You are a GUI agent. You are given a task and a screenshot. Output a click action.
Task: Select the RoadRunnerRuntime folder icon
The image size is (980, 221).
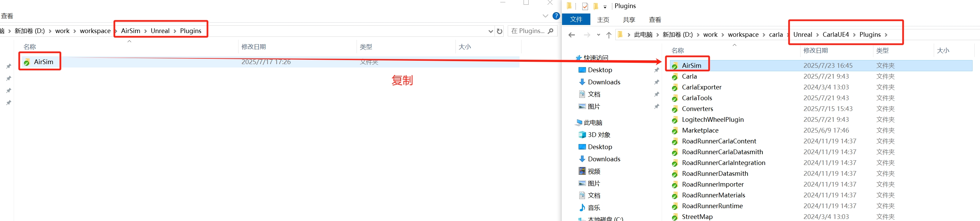point(674,206)
